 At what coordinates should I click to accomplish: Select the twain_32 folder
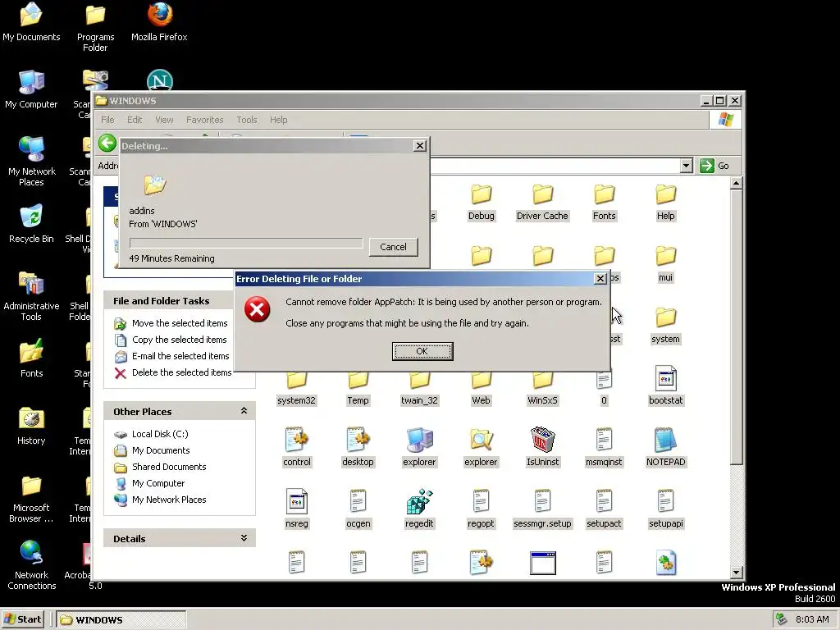pyautogui.click(x=419, y=390)
